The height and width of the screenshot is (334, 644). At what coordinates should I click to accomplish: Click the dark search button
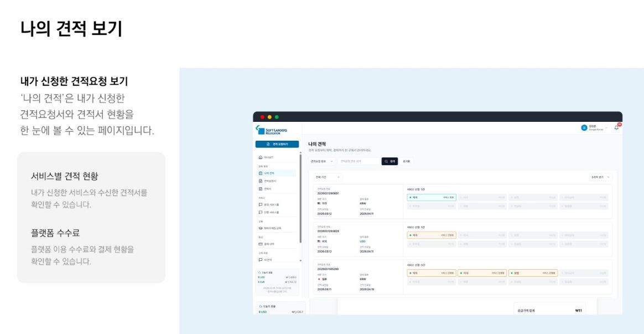click(389, 161)
